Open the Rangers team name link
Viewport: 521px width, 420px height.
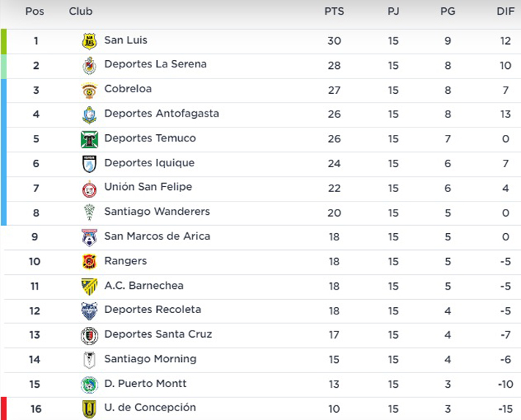(125, 261)
